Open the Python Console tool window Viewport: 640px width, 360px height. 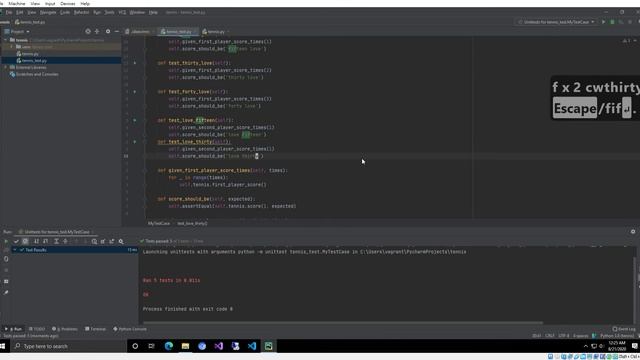(130, 329)
